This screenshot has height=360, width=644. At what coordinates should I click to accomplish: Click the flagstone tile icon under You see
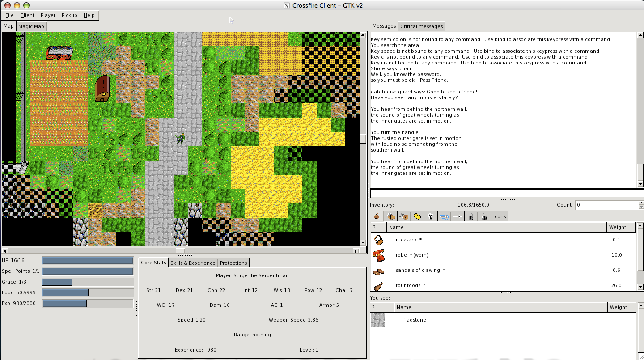(x=377, y=320)
